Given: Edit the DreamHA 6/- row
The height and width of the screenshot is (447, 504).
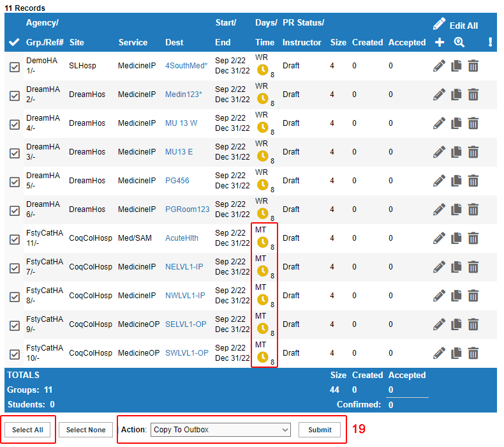Looking at the screenshot, I should point(439,209).
